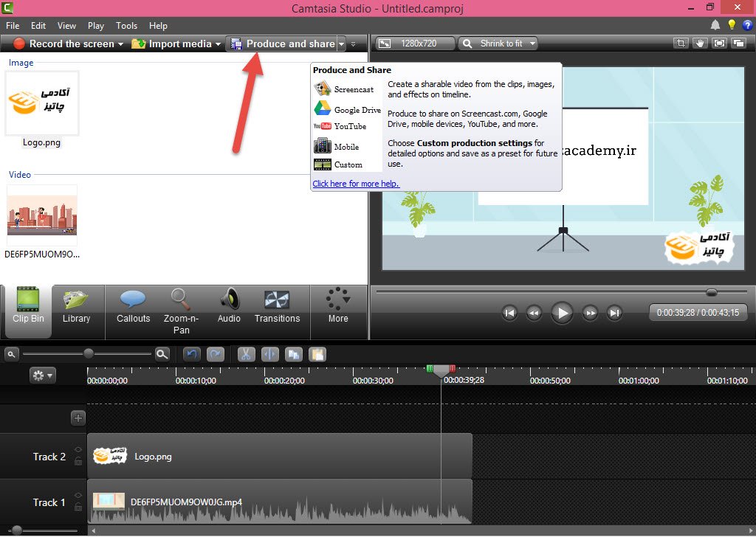Click the Play button
Screen dimensions: 756x537
562,313
